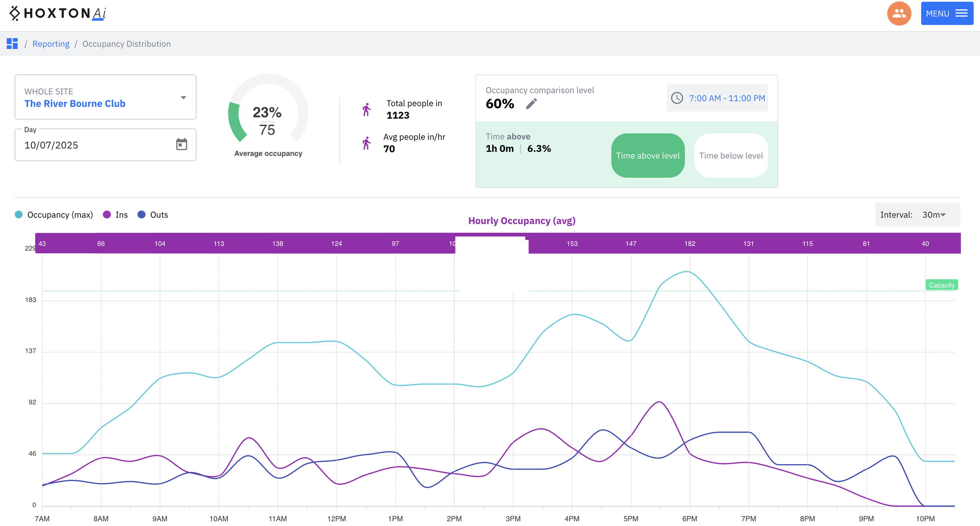Click the dashboard grid icon in breadcrumb
This screenshot has width=980, height=526.
(12, 44)
